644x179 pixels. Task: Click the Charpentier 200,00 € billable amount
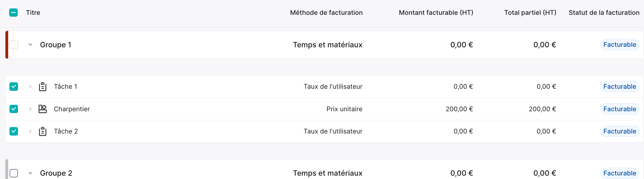[459, 109]
